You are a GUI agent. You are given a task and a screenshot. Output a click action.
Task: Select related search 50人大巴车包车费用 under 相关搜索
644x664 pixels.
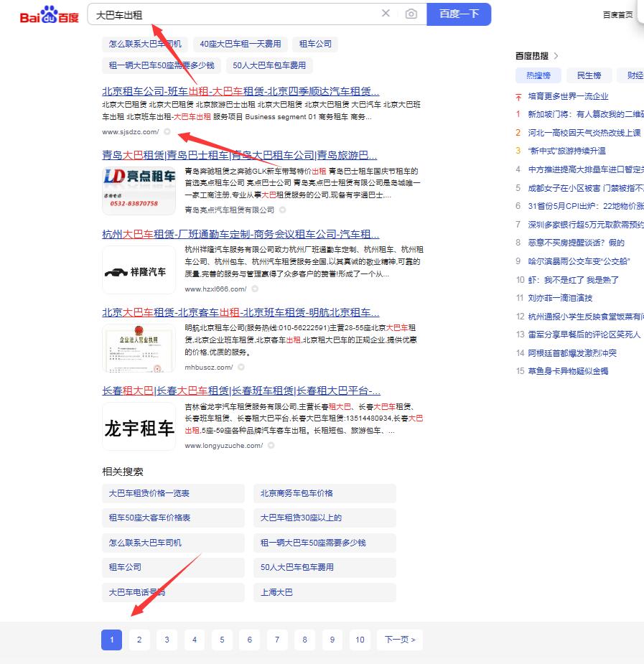coord(325,567)
